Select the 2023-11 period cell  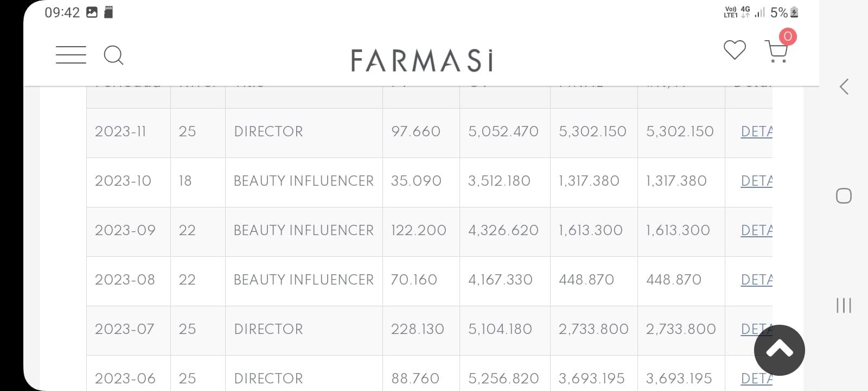tap(120, 131)
